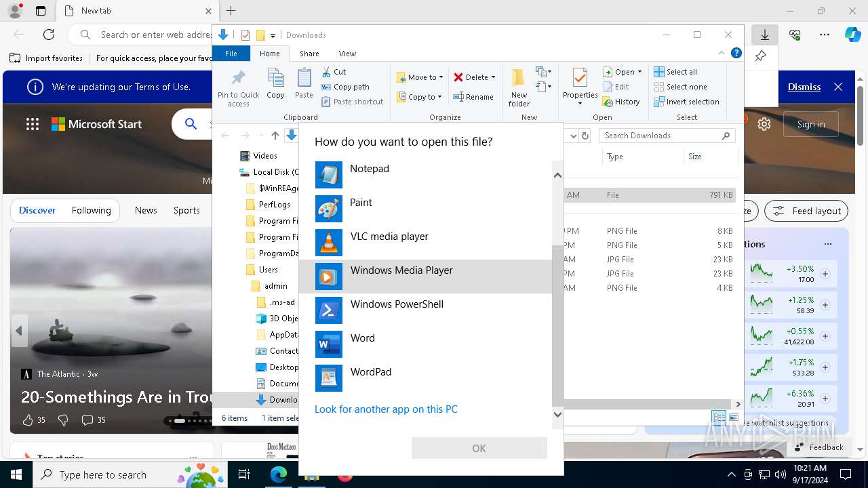
Task: Refresh the Edge page
Action: (x=49, y=35)
